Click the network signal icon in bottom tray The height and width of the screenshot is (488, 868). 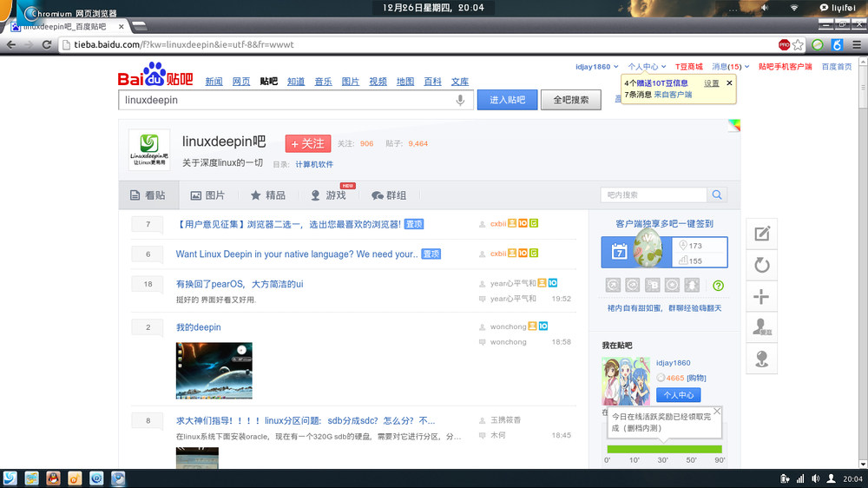point(800,478)
